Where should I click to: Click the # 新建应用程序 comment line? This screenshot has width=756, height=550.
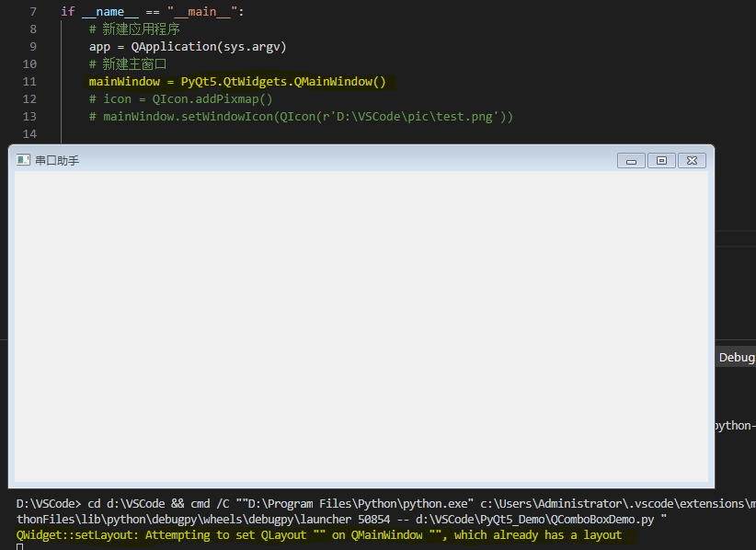point(134,29)
